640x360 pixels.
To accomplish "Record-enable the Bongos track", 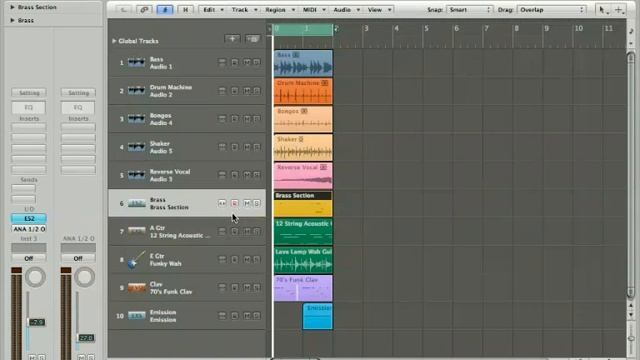I will [x=235, y=118].
